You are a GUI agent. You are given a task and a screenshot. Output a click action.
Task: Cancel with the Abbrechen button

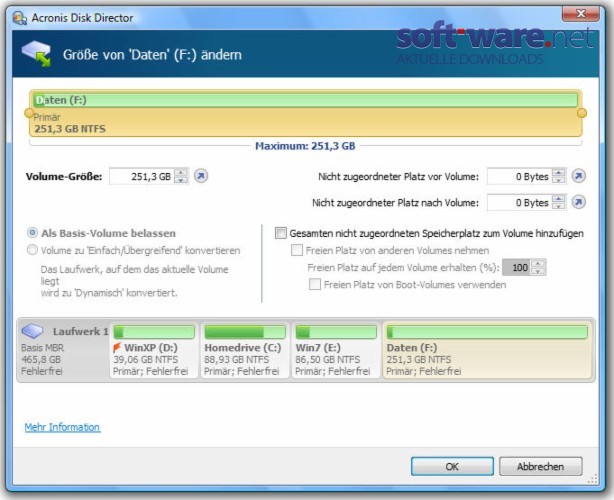[540, 466]
